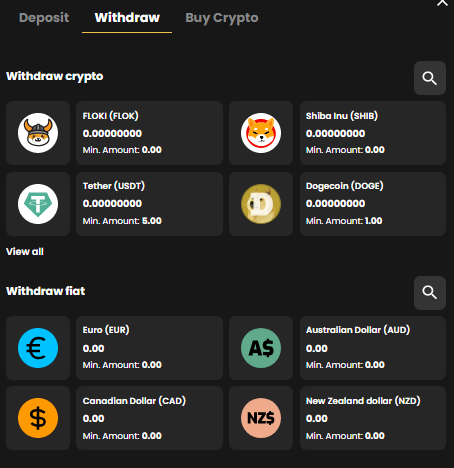
Task: Click the blue Euro currency icon
Action: 38,348
